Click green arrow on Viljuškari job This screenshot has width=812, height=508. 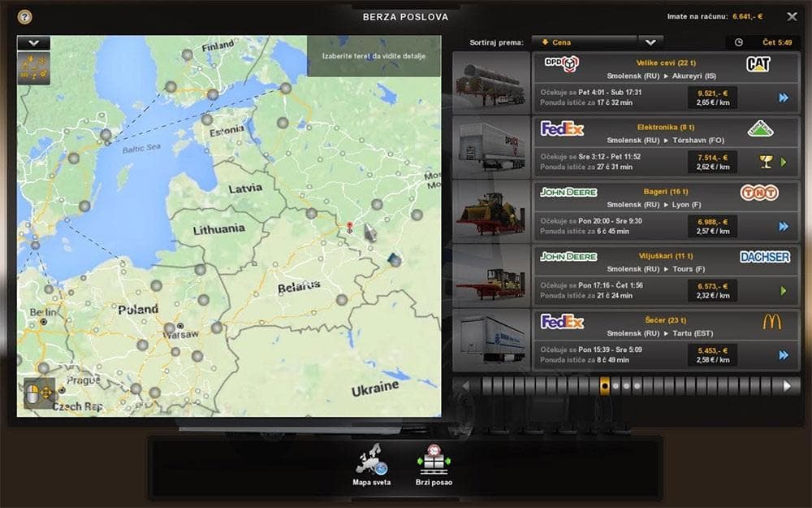(x=784, y=291)
